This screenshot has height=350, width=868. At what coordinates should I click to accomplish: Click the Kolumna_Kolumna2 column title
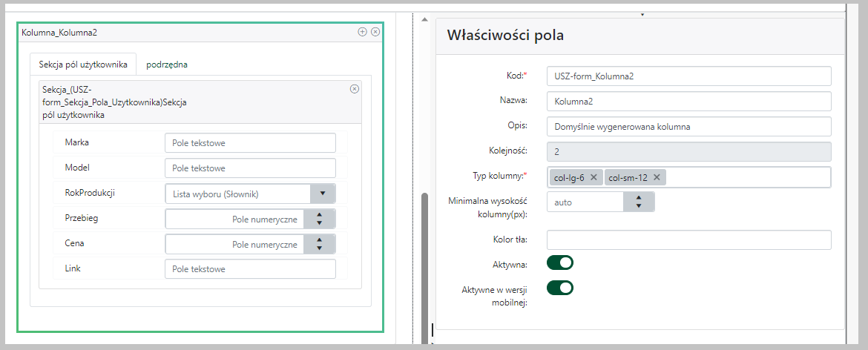pos(59,33)
